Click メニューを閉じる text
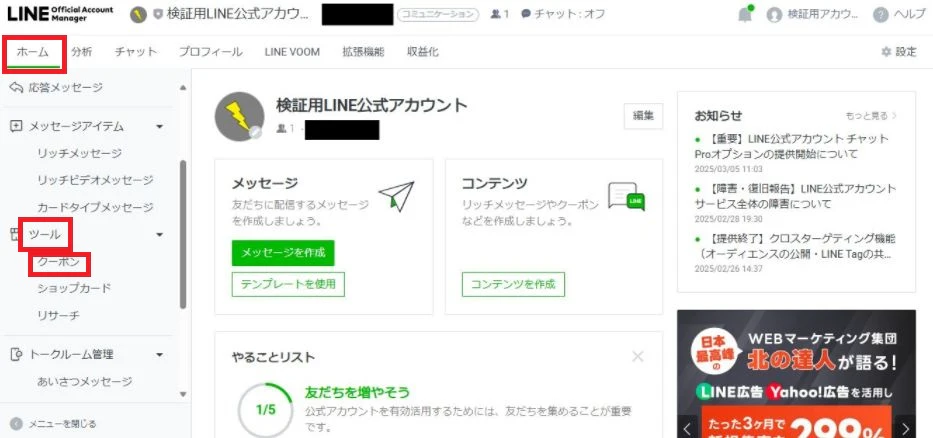The height and width of the screenshot is (438, 933). click(62, 424)
